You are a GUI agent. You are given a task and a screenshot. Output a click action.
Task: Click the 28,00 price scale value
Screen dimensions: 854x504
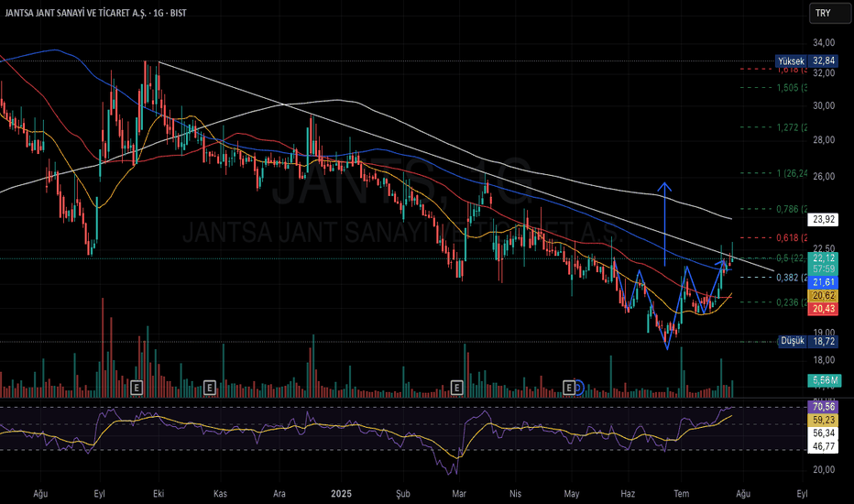pyautogui.click(x=824, y=140)
